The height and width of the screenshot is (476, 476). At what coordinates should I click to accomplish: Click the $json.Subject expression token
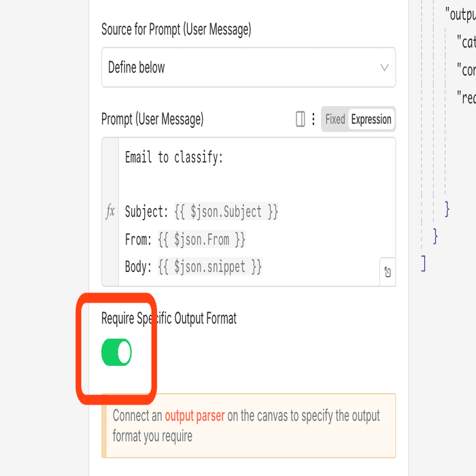[x=226, y=212]
